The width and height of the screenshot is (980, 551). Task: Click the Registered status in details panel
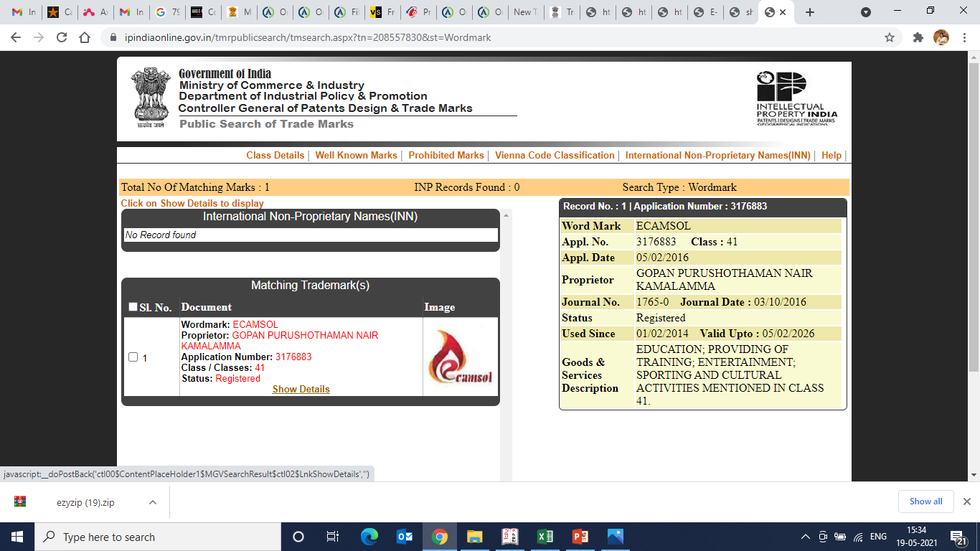pos(661,318)
